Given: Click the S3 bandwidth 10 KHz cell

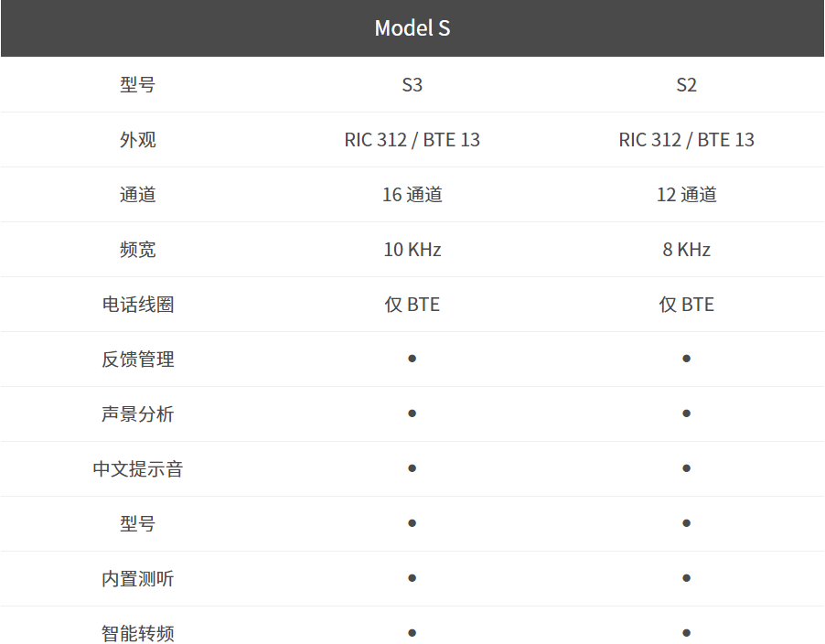Looking at the screenshot, I should 412,250.
